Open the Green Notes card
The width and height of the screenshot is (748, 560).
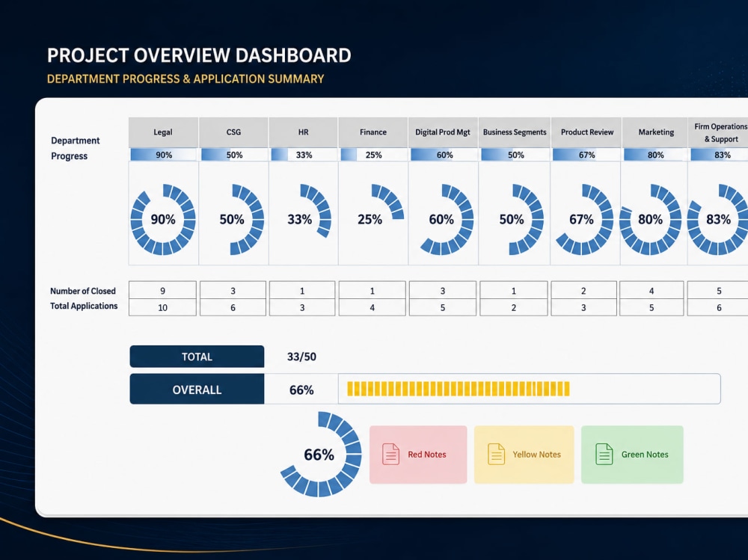632,455
